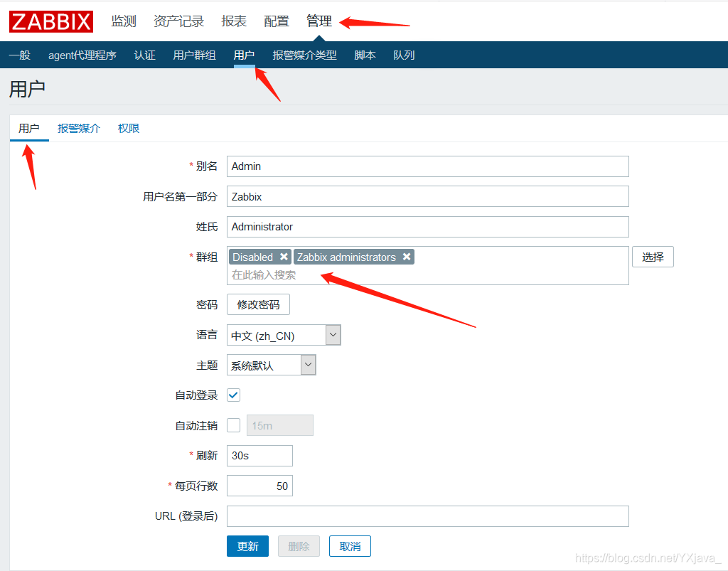Click the 修改密码 button

(x=258, y=304)
